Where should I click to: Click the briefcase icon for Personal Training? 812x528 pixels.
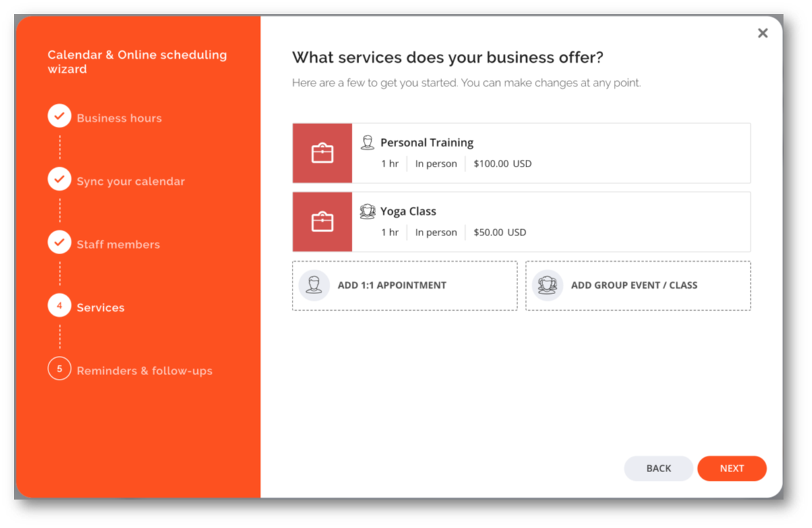[x=322, y=152]
